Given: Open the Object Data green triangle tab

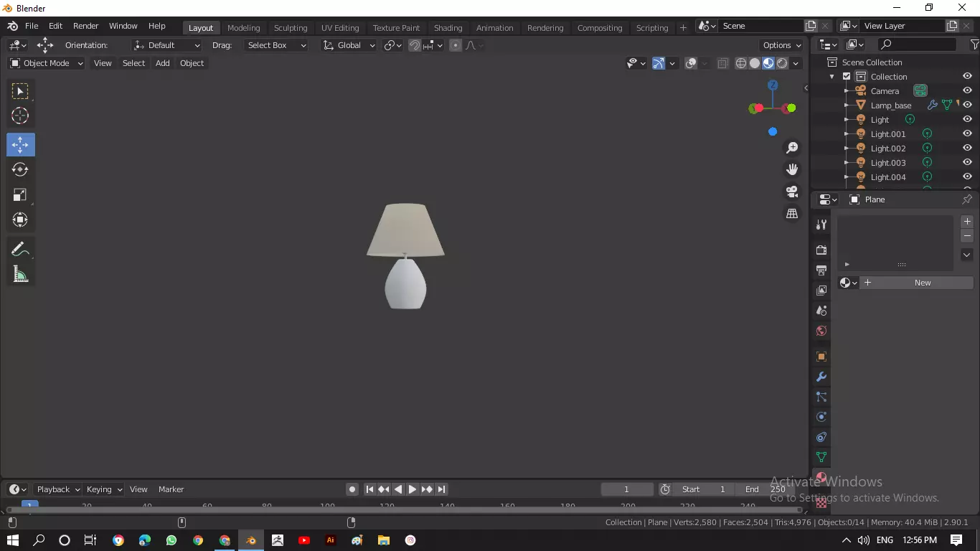Looking at the screenshot, I should pyautogui.click(x=821, y=457).
